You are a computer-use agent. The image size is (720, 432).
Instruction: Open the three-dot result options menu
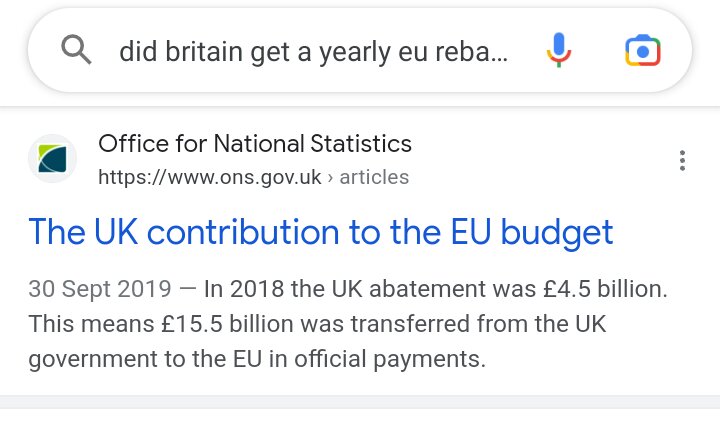point(682,161)
